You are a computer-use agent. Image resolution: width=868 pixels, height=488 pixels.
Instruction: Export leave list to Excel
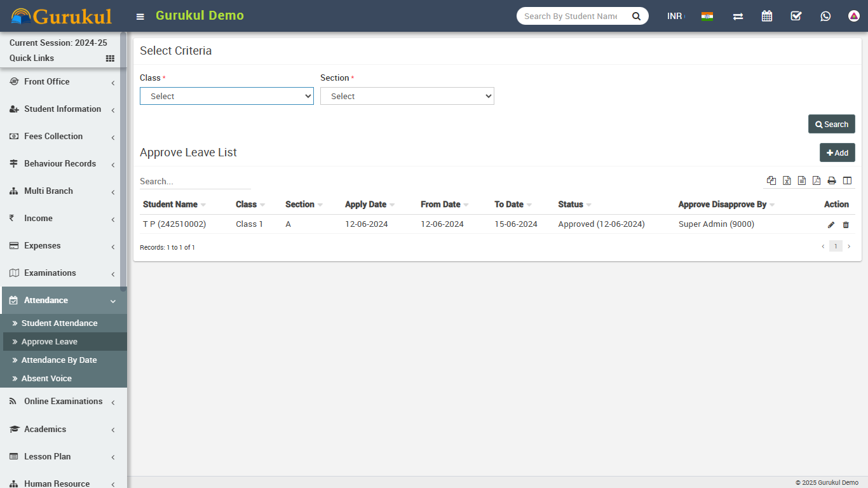click(x=787, y=180)
